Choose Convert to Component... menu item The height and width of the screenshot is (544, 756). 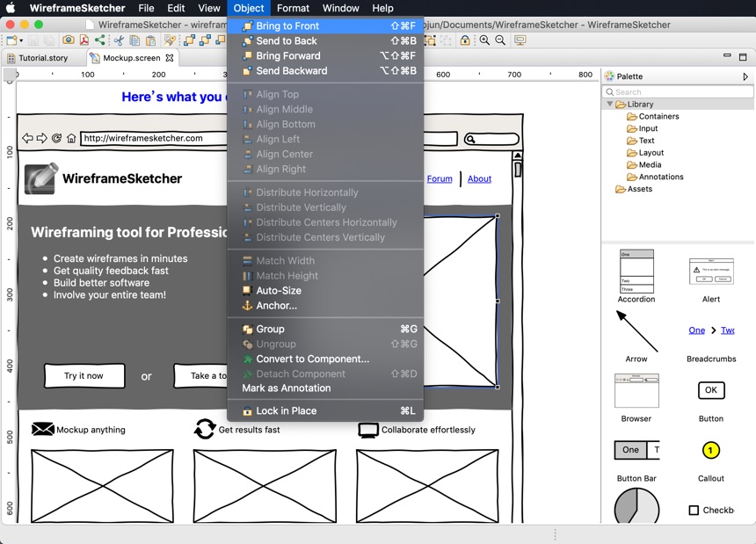[325, 359]
